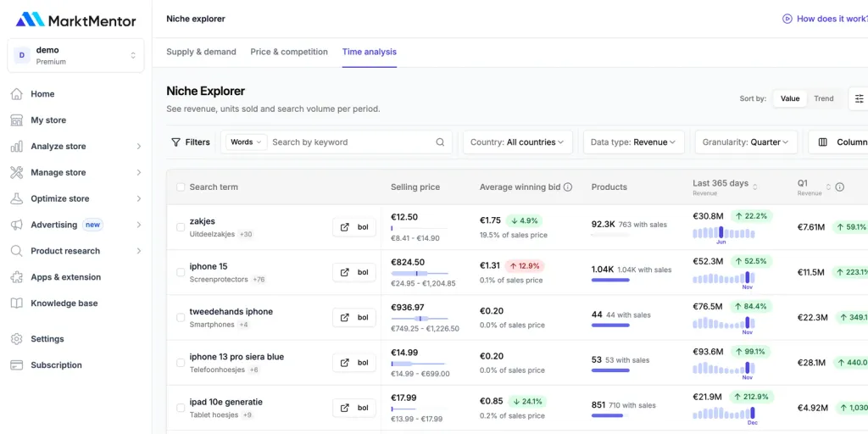Expand the Manage store submenu chevron
This screenshot has height=434, width=868.
click(x=138, y=172)
